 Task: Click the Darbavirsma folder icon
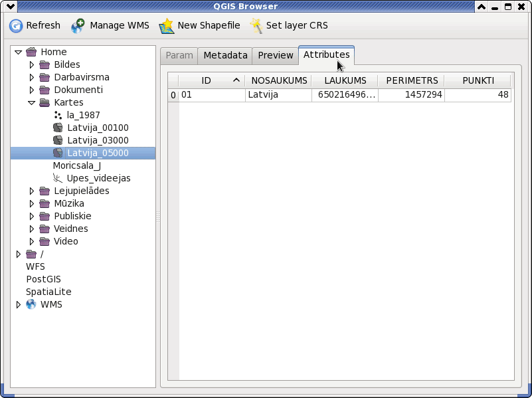click(x=44, y=77)
